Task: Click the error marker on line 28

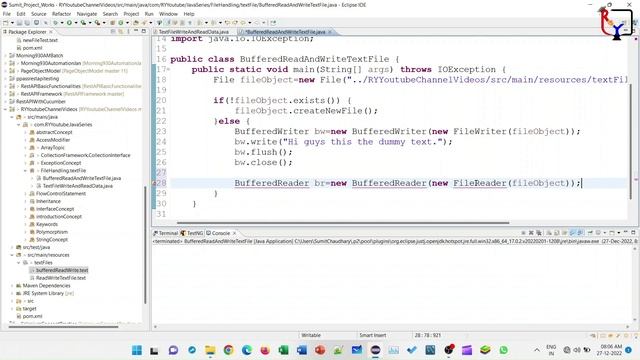Action: pos(154,183)
